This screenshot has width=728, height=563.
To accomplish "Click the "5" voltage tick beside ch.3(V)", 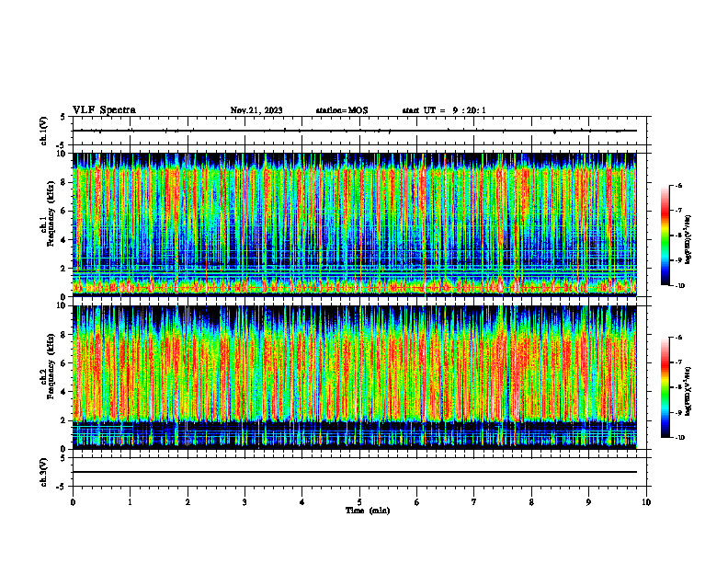I will click(x=63, y=458).
